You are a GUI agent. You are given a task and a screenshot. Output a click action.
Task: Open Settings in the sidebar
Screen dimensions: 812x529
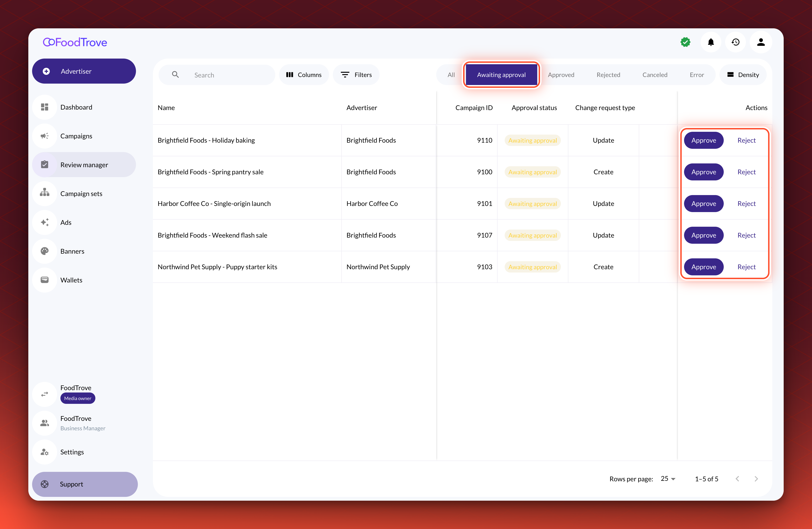(84, 452)
